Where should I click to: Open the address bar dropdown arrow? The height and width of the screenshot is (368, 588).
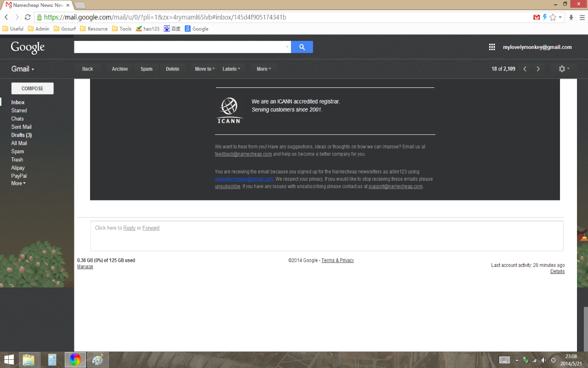pyautogui.click(x=560, y=17)
